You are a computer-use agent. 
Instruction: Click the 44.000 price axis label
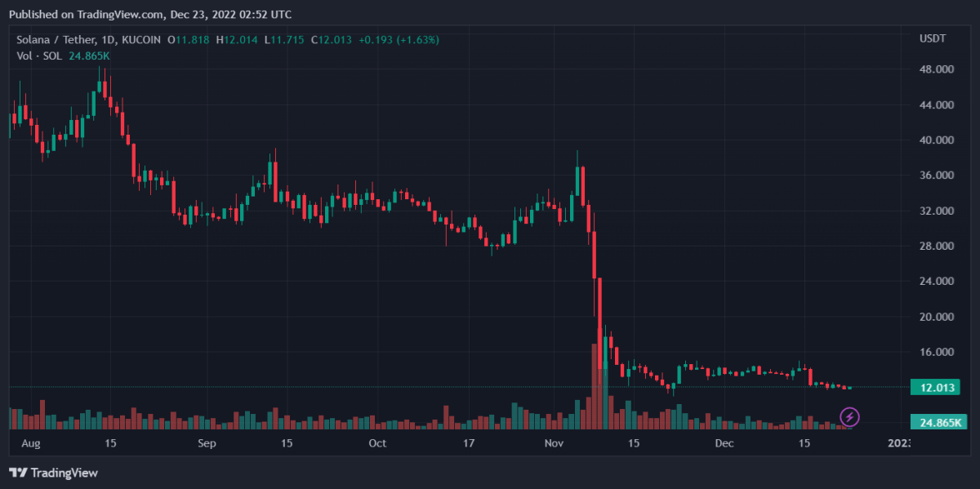pos(937,104)
